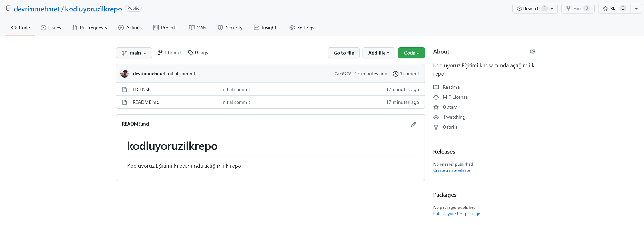Open kodluyoruzilkrepo repository name link
The image size is (644, 225).
tap(93, 9)
